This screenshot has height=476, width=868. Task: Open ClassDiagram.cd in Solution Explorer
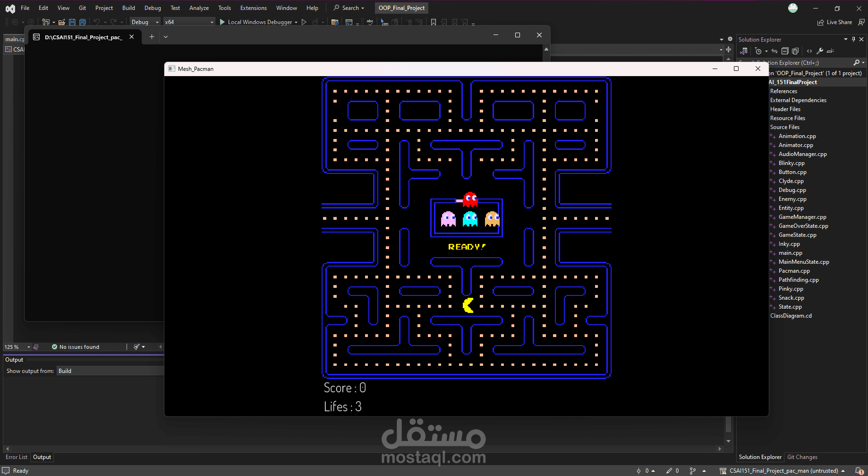[791, 316]
